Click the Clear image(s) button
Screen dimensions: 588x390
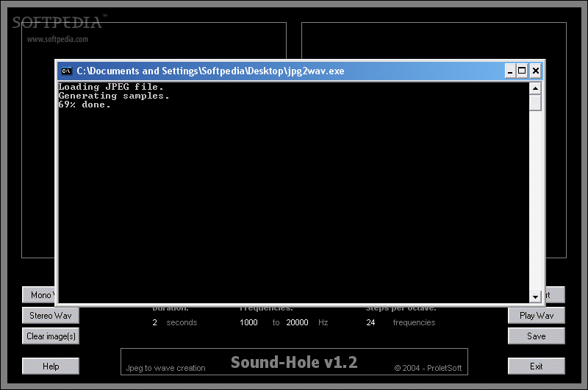coord(51,336)
